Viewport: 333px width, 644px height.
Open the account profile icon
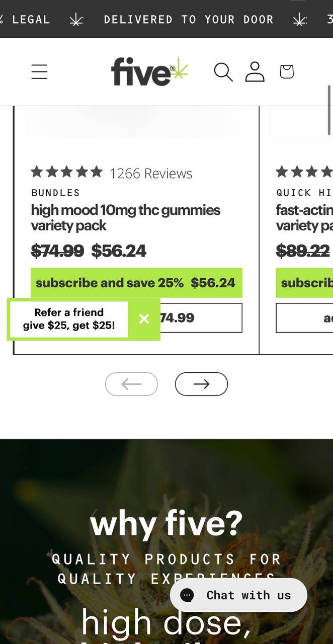click(x=255, y=72)
